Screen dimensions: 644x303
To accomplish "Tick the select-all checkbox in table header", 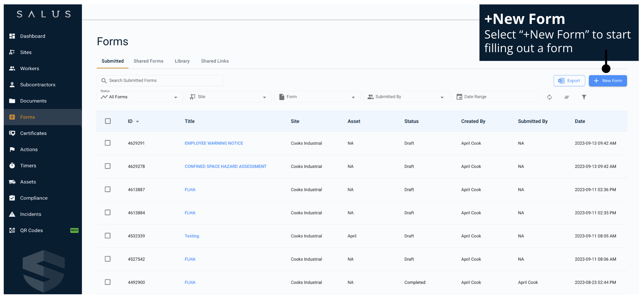I will [x=108, y=121].
